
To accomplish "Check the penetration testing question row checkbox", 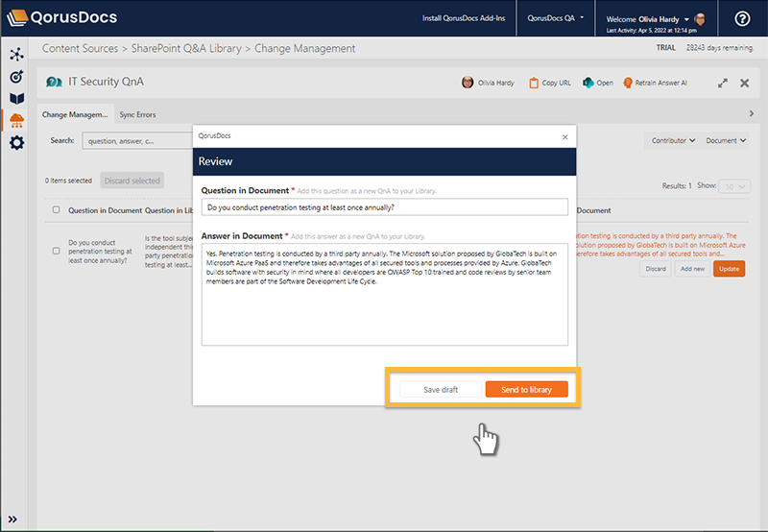I will pyautogui.click(x=56, y=251).
